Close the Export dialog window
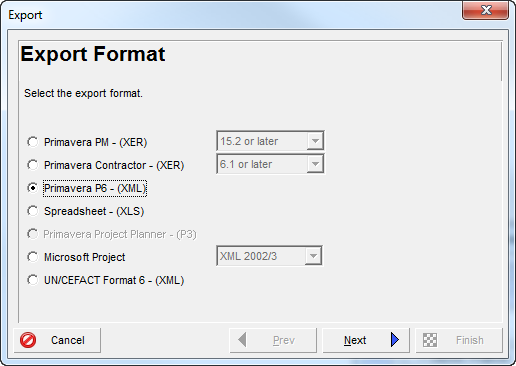The image size is (516, 366). click(485, 10)
